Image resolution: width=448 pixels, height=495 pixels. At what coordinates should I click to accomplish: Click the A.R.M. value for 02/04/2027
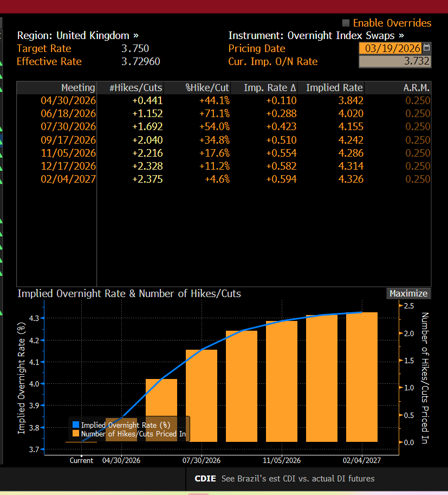pos(418,179)
